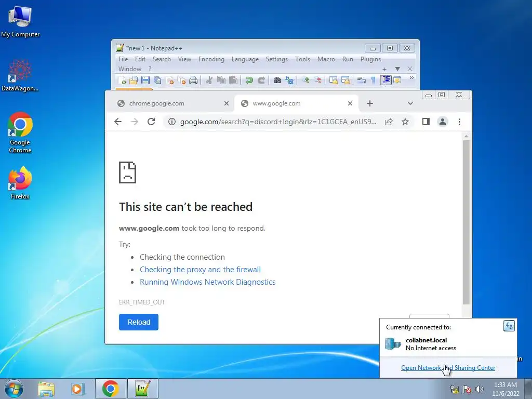This screenshot has width=532, height=399.
Task: Open the Macro menu in Notepad++
Action: (x=326, y=59)
